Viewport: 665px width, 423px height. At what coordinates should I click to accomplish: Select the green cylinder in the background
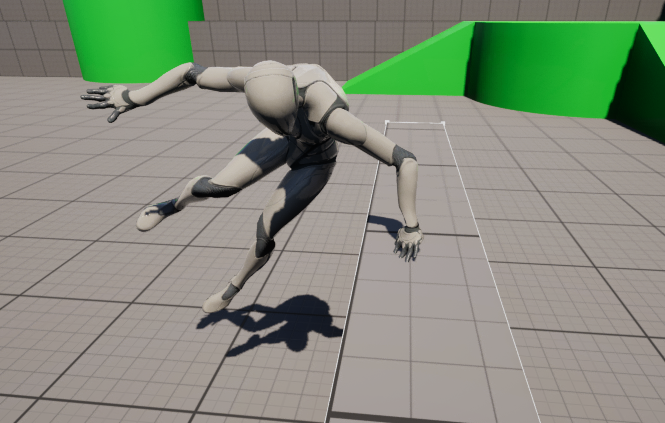click(135, 39)
